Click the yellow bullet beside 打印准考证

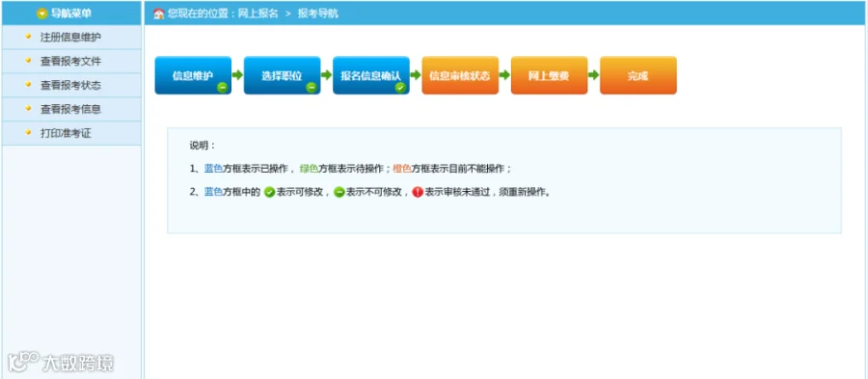[28, 133]
